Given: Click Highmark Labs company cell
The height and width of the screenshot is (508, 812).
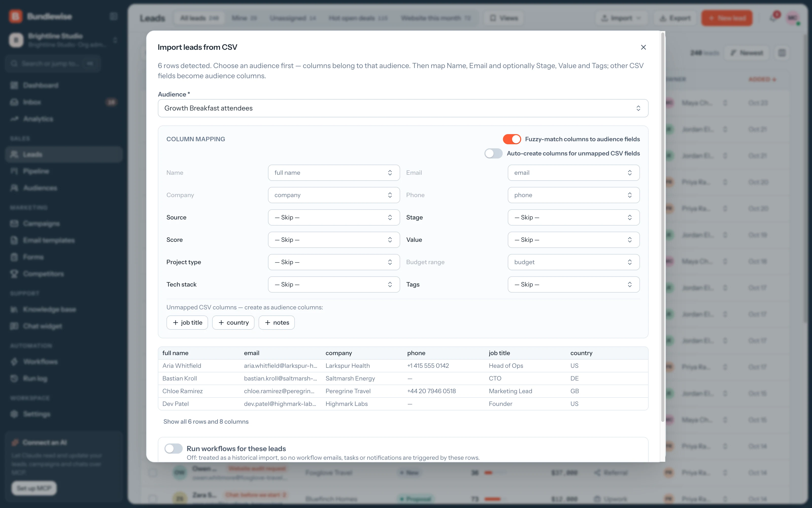Looking at the screenshot, I should 347,404.
